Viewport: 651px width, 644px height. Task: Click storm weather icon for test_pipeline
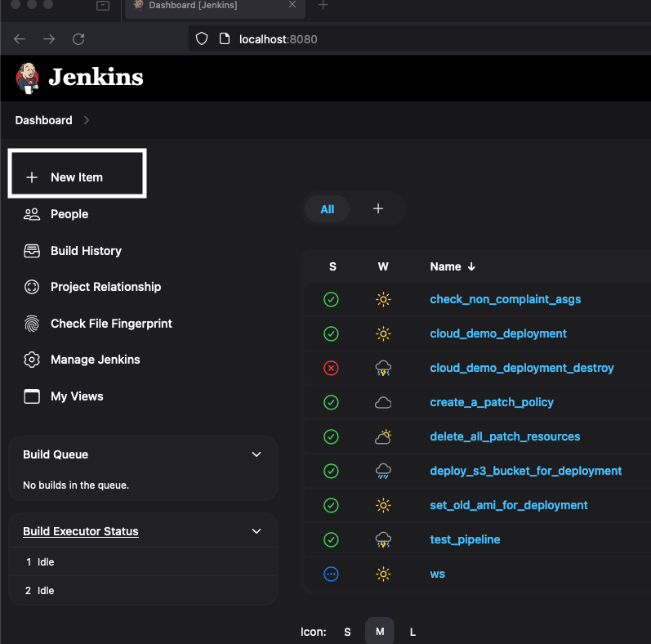(383, 539)
